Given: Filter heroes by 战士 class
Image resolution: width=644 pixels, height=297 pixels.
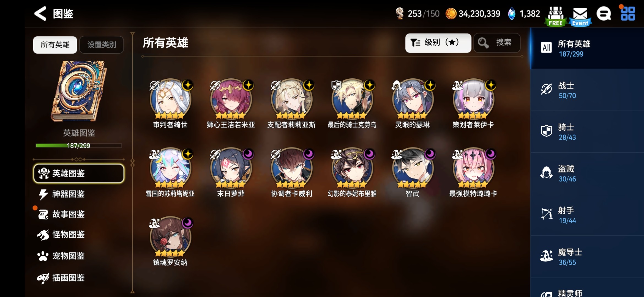Looking at the screenshot, I should tap(587, 90).
